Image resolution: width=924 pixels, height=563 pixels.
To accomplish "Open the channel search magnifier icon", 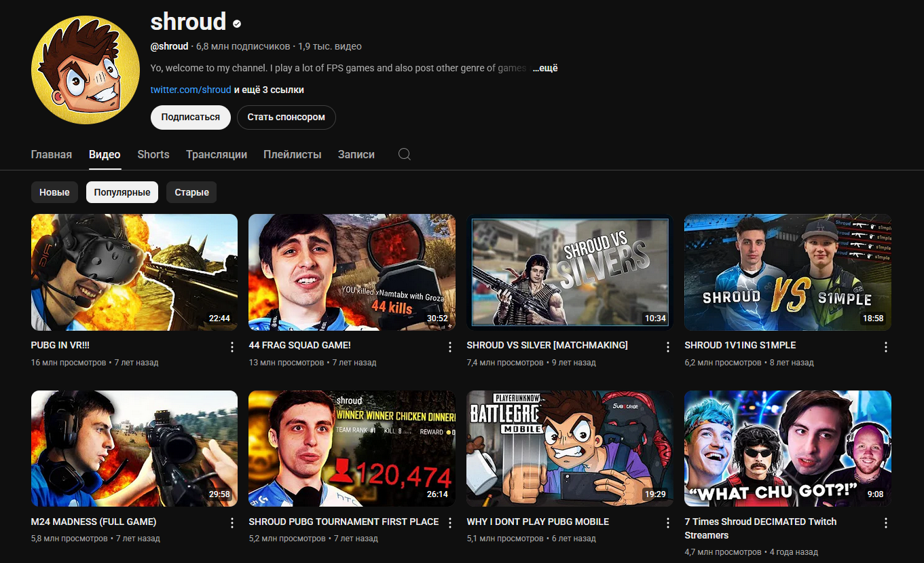I will pyautogui.click(x=405, y=154).
